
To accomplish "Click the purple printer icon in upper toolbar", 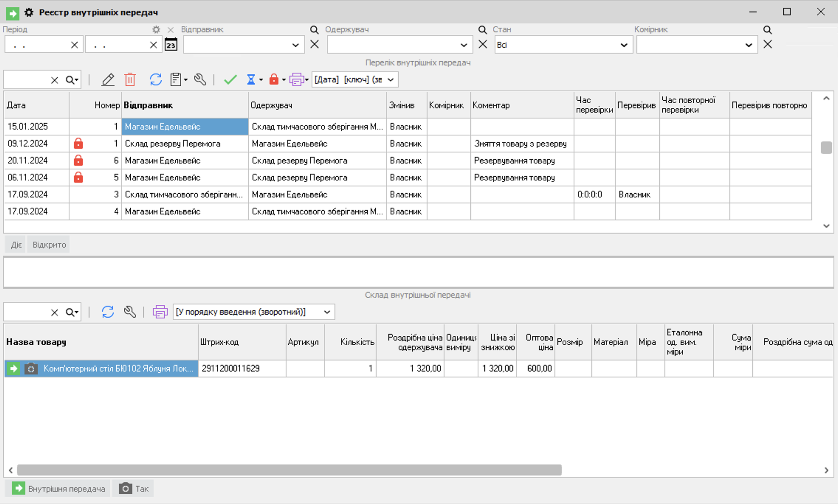I will click(296, 80).
